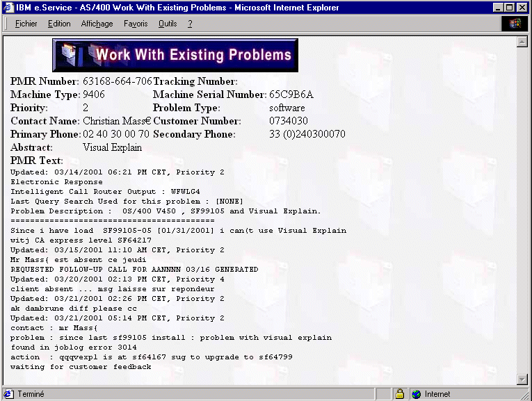Click the 'client absent ... msg laisse' line

coord(112,289)
